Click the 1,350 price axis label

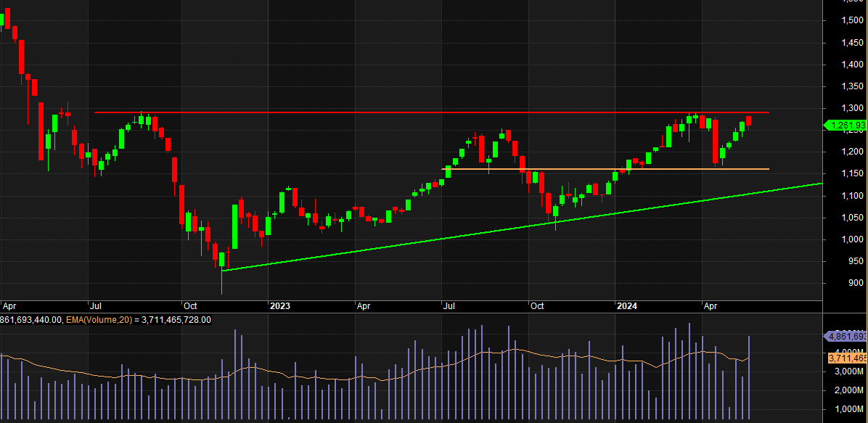(852, 86)
